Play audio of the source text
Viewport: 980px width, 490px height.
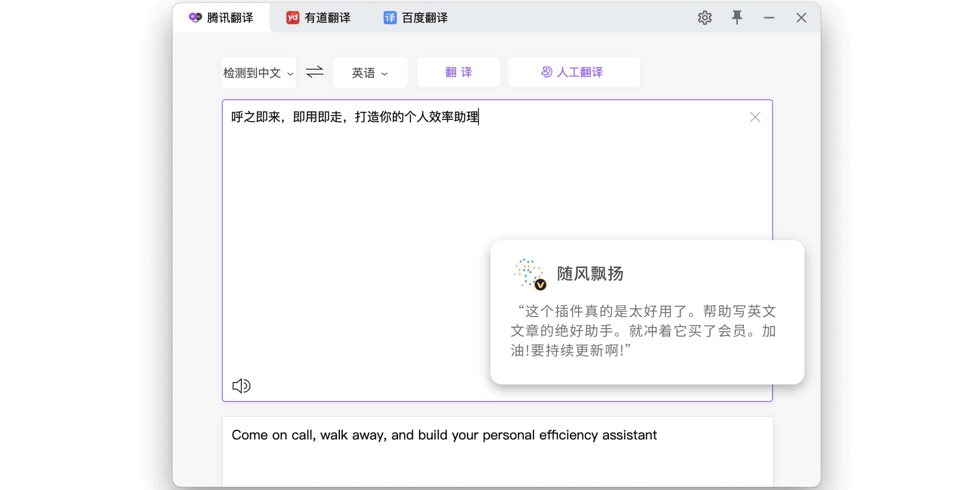pyautogui.click(x=241, y=386)
